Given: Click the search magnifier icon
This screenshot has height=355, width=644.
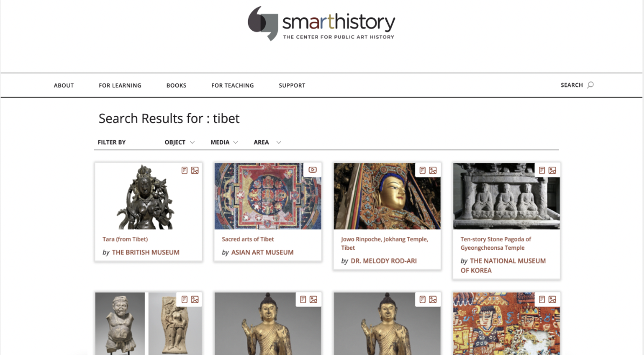Looking at the screenshot, I should (590, 85).
